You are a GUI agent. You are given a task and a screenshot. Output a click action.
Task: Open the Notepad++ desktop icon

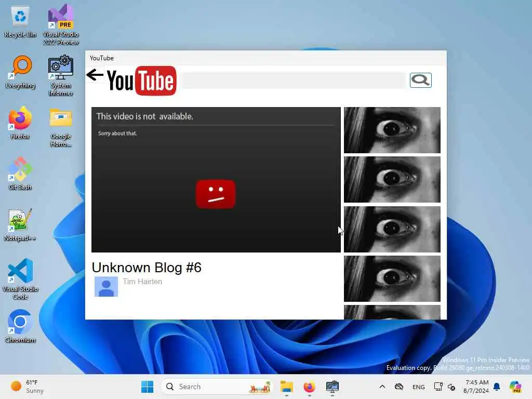click(20, 225)
